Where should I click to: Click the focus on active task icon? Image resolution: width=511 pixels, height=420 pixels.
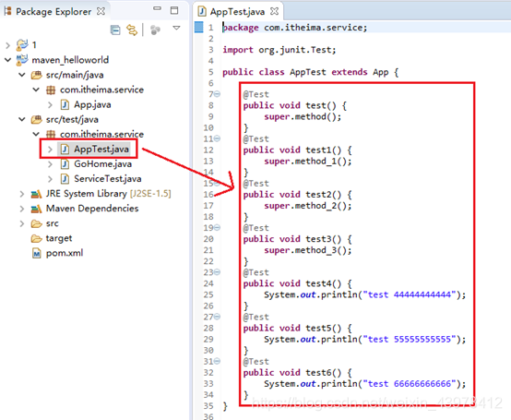155,30
